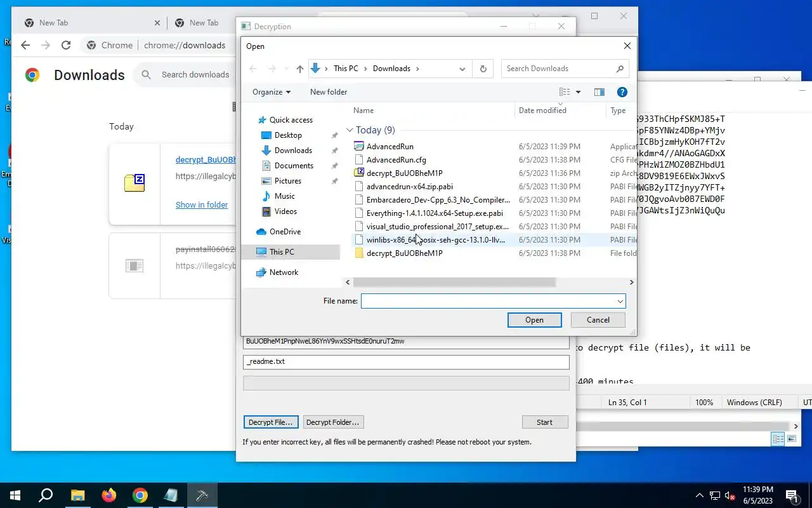Image resolution: width=812 pixels, height=508 pixels.
Task: Open the File name combo box dropdown
Action: click(x=620, y=301)
